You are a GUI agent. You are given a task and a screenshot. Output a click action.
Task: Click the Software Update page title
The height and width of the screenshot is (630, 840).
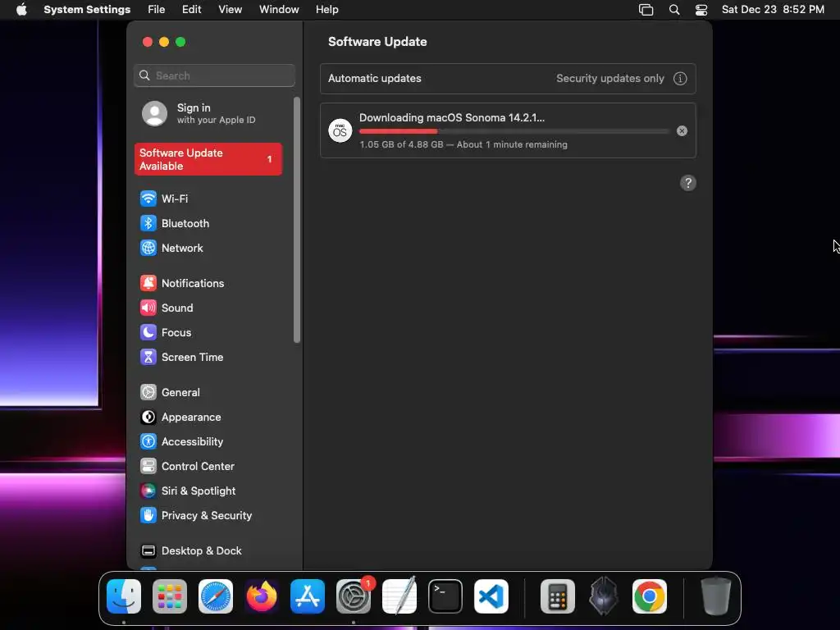pos(377,42)
